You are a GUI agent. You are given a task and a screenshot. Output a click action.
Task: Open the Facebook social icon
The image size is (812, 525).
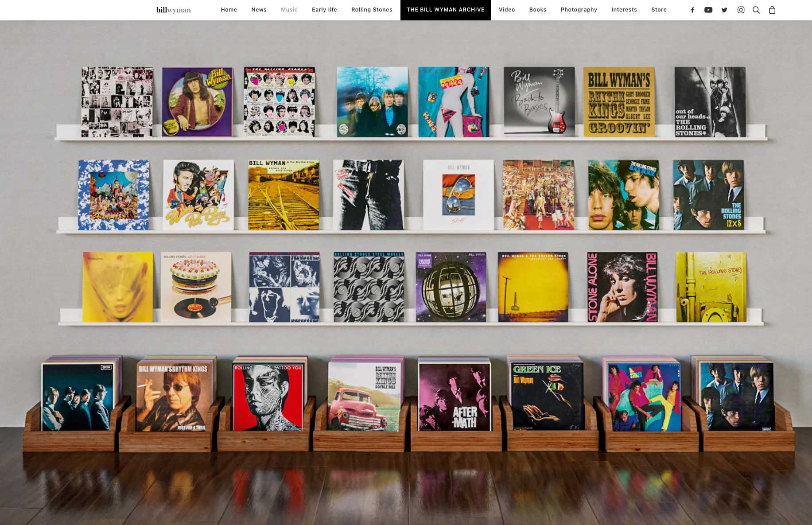[692, 10]
